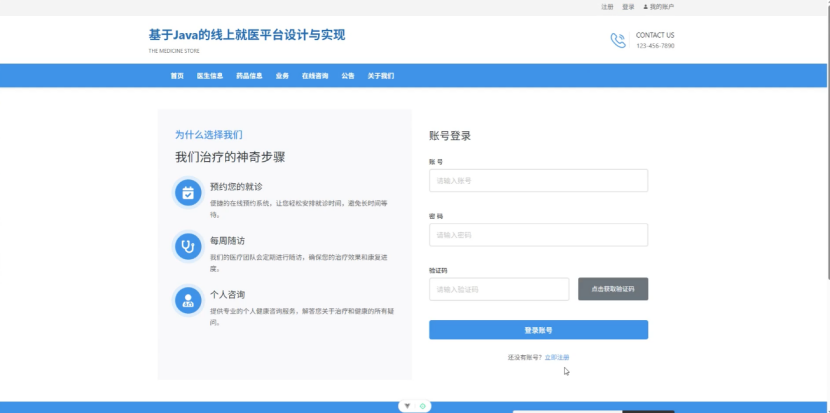Click the 登录 link in top bar
This screenshot has height=413, width=830.
click(628, 7)
